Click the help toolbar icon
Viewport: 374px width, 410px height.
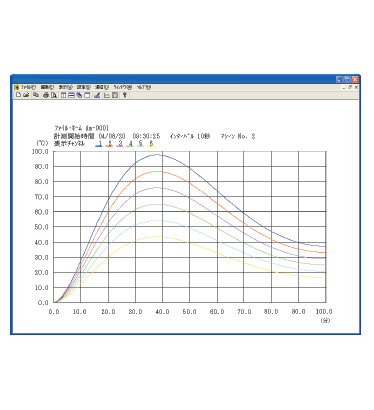pyautogui.click(x=125, y=95)
